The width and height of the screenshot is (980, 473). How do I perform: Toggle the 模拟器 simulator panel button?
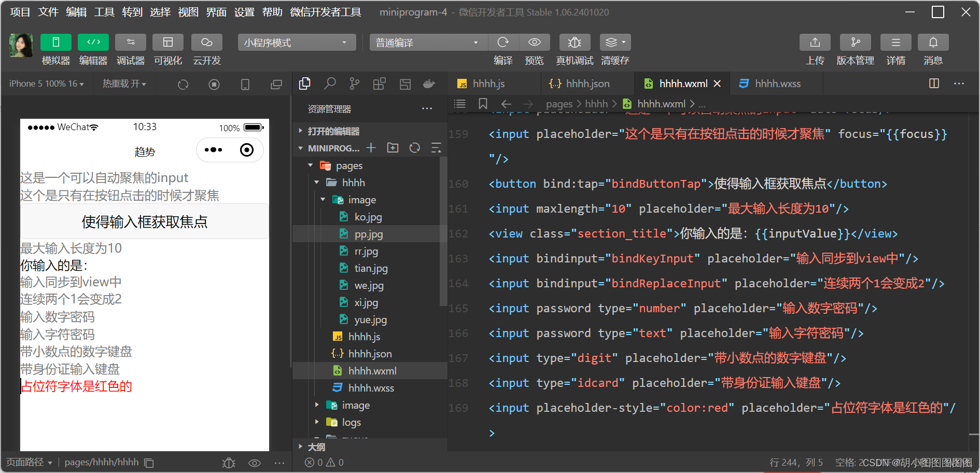[x=56, y=42]
